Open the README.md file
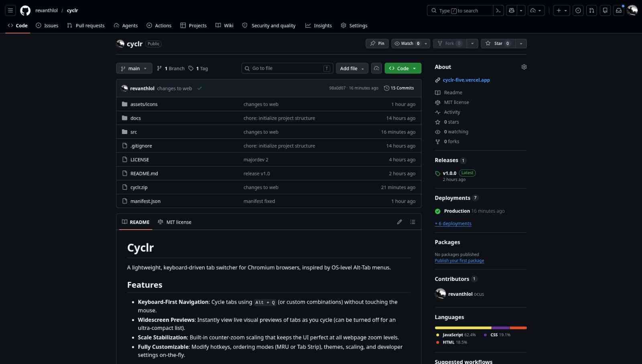642x364 pixels. click(144, 173)
